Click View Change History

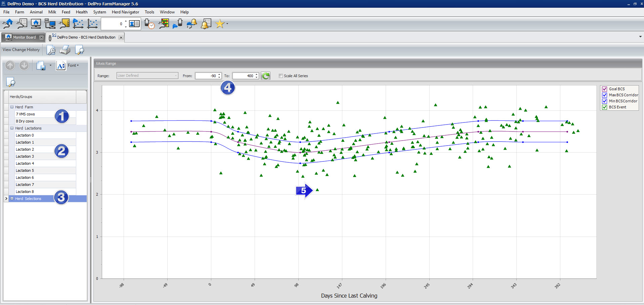[21, 50]
